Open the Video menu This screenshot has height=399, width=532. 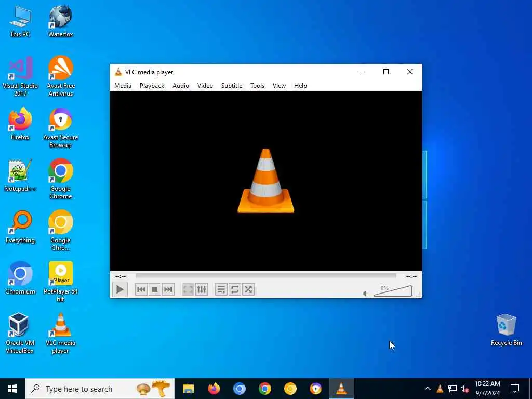[205, 86]
